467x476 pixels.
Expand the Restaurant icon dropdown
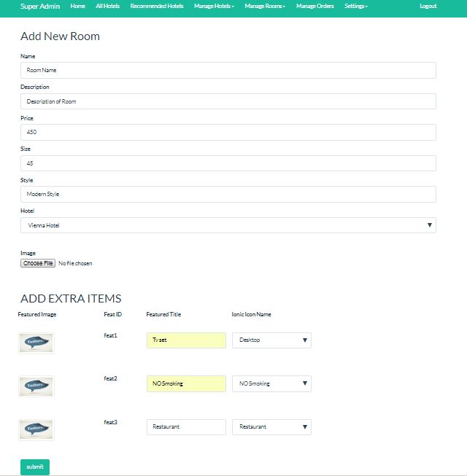click(271, 427)
